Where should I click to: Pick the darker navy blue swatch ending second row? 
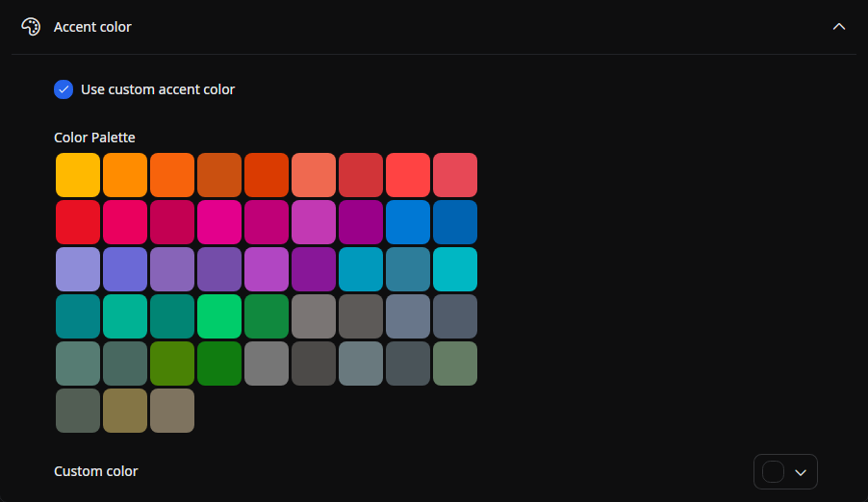[x=455, y=222]
